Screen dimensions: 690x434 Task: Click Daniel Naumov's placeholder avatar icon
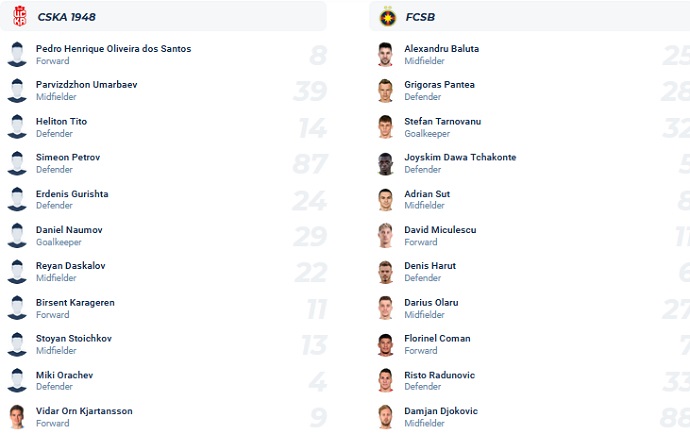[x=17, y=235]
